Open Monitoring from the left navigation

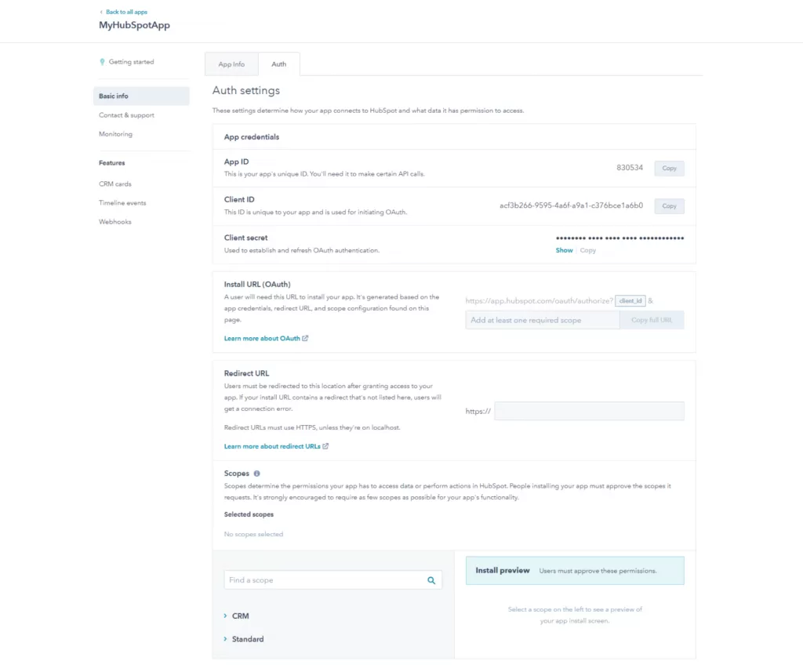coord(116,133)
